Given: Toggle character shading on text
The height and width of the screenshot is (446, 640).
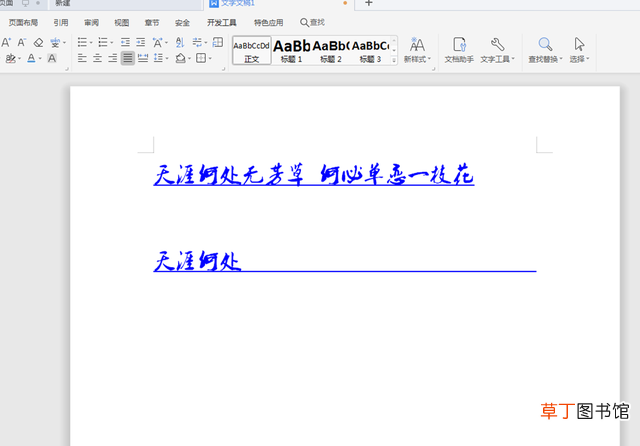Looking at the screenshot, I should tap(52, 58).
